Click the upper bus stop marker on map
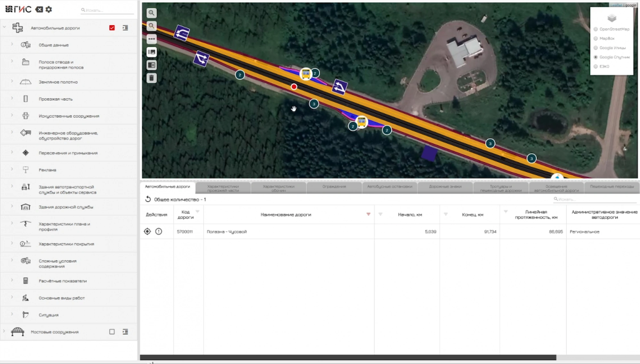 point(306,74)
